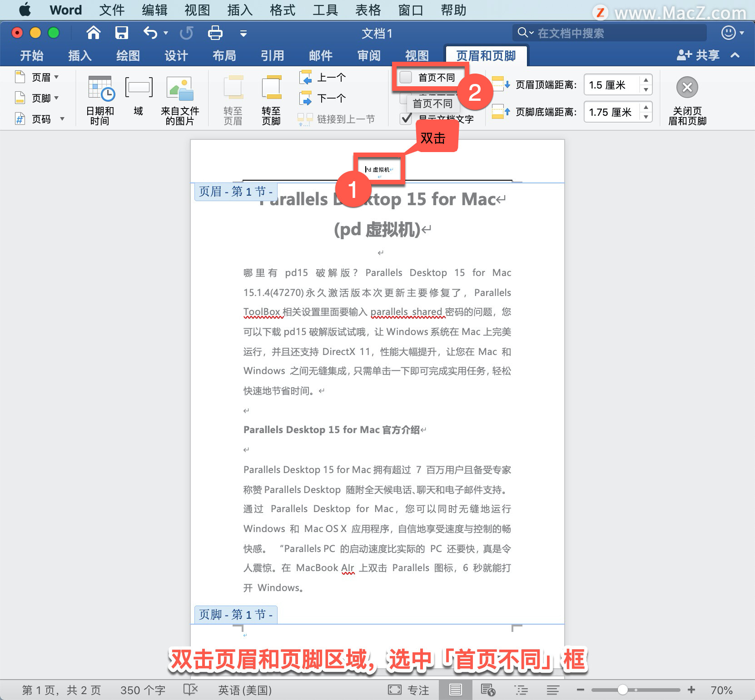Decrease footer bottom distance (页脚底端距离)

646,117
